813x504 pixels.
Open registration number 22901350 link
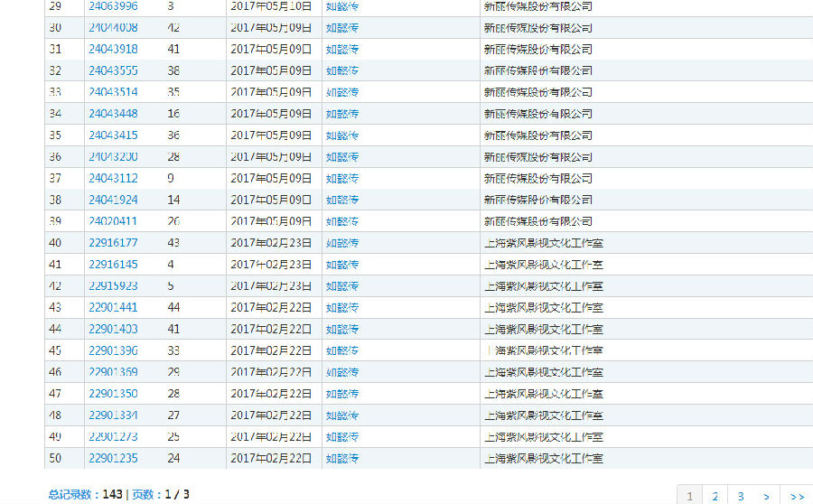tap(113, 394)
